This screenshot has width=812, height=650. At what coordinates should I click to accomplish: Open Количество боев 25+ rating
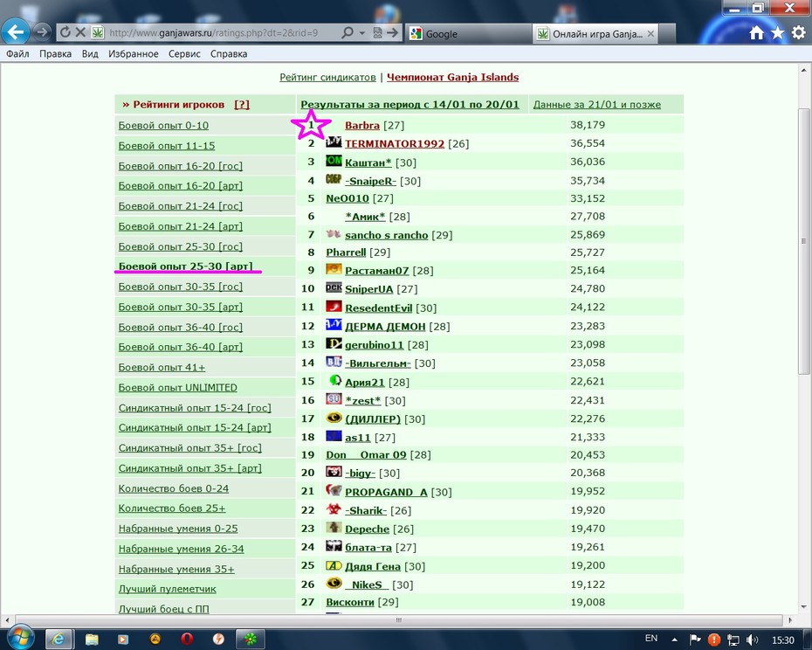click(172, 508)
